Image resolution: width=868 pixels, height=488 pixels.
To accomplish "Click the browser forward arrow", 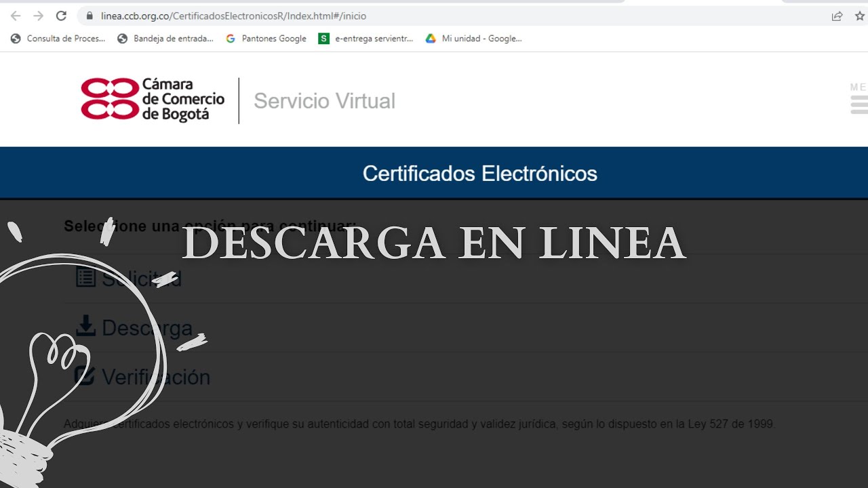I will 38,15.
